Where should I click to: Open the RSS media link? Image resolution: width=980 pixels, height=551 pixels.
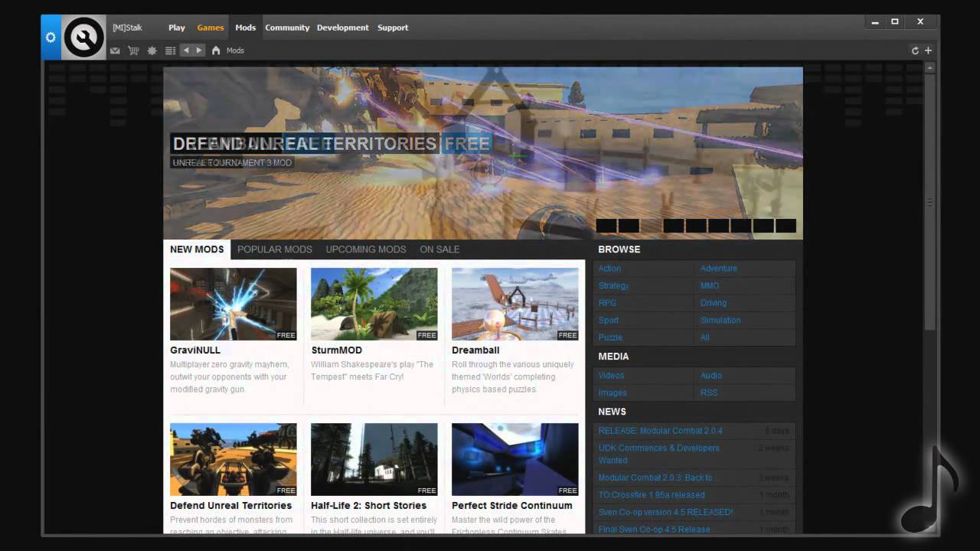(x=709, y=393)
